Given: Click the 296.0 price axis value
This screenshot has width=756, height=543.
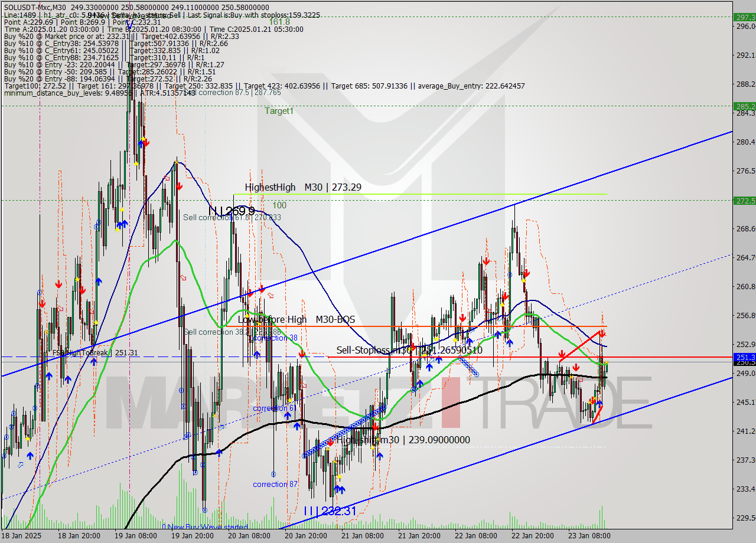Looking at the screenshot, I should tap(745, 26).
